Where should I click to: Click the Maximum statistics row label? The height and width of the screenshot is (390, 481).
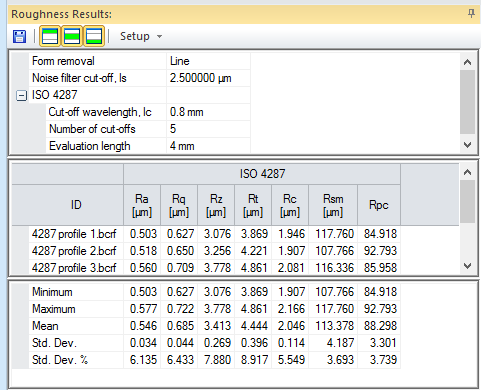tap(54, 309)
